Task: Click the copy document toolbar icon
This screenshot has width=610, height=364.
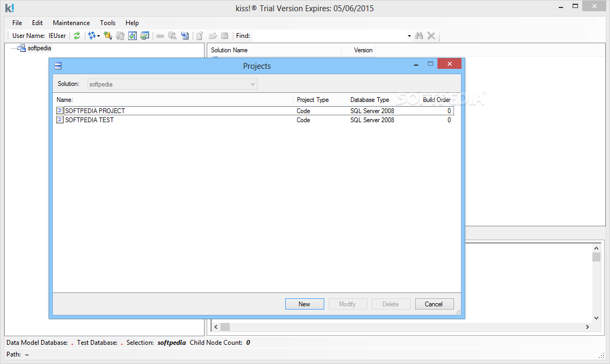Action: (200, 36)
